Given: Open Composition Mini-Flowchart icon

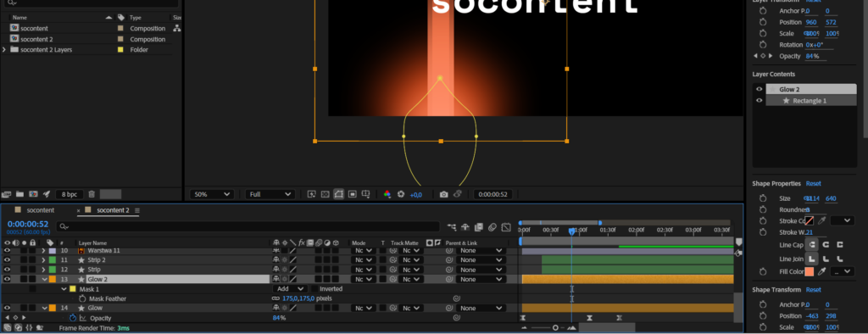Looking at the screenshot, I should [453, 227].
